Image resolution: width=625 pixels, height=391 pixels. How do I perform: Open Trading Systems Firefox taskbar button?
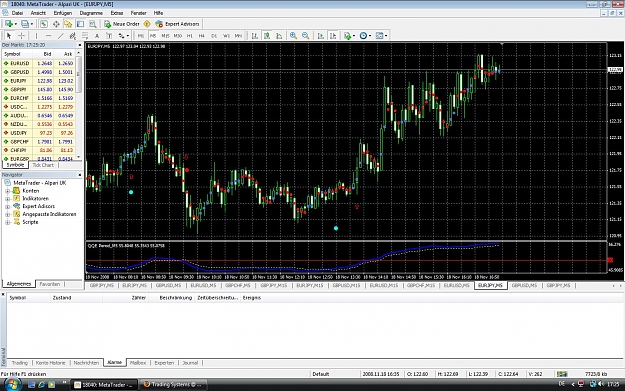(173, 385)
